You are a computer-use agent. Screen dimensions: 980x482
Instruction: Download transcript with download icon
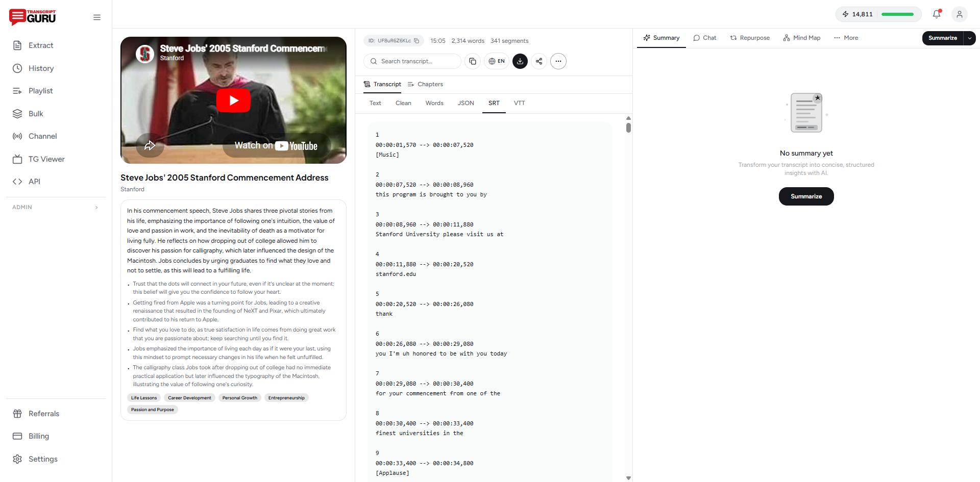(520, 61)
